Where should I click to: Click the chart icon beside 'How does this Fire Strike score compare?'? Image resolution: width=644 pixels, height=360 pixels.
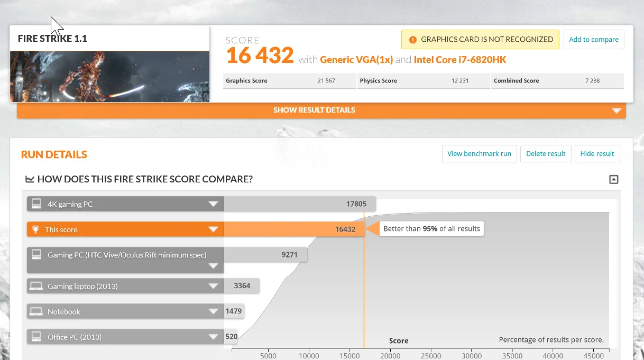pyautogui.click(x=30, y=179)
